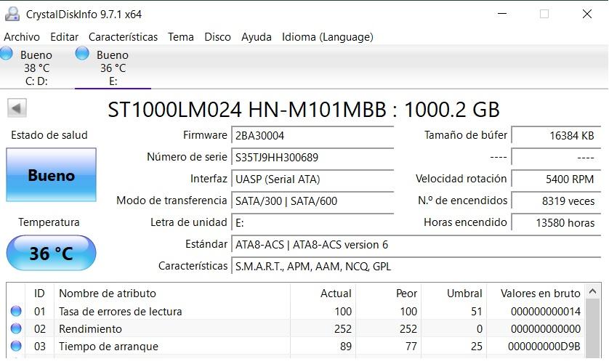609x364 pixels.
Task: Select the E: disk status orb
Action: 82,53
